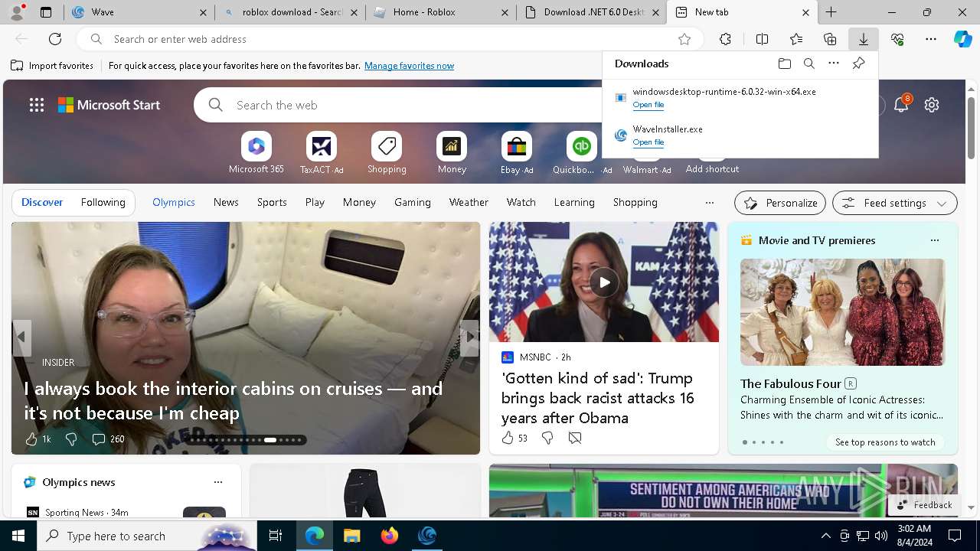
Task: Open a new browser tab
Action: tap(831, 12)
